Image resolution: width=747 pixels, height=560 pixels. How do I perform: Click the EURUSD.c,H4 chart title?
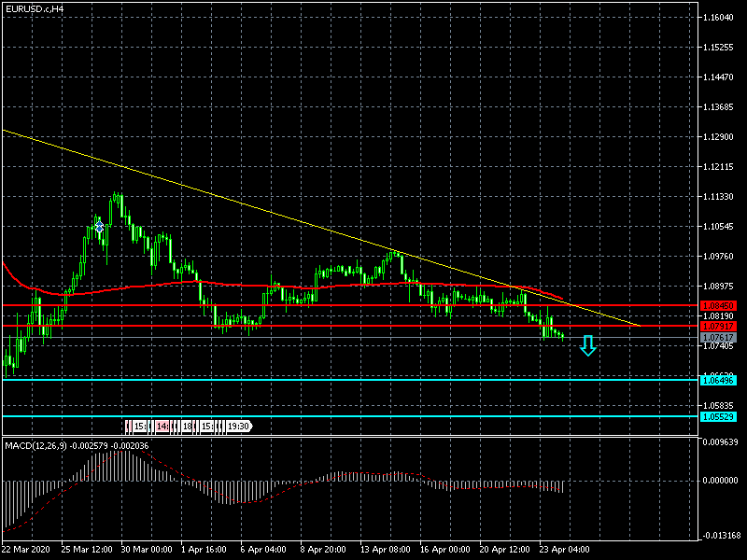(x=35, y=8)
